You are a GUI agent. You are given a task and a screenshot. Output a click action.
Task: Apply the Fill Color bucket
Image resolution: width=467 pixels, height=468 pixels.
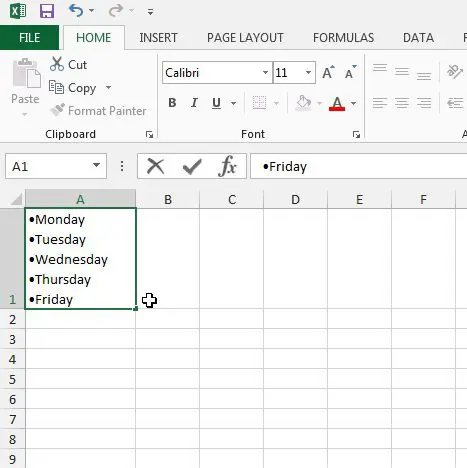click(x=303, y=103)
